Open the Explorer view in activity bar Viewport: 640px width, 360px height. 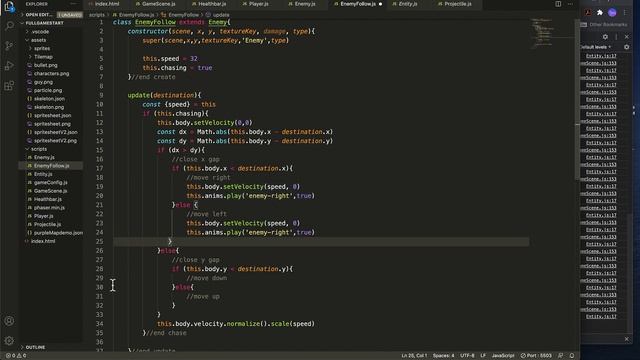click(x=9, y=6)
